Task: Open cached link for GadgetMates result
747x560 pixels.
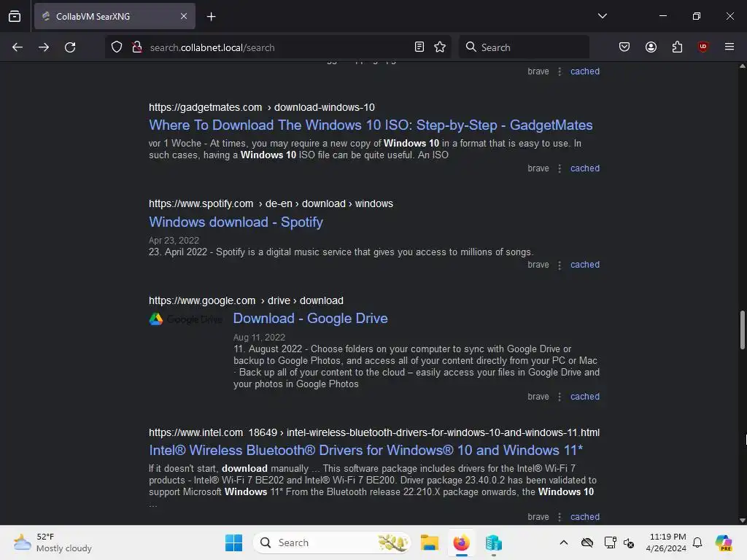Action: point(585,168)
